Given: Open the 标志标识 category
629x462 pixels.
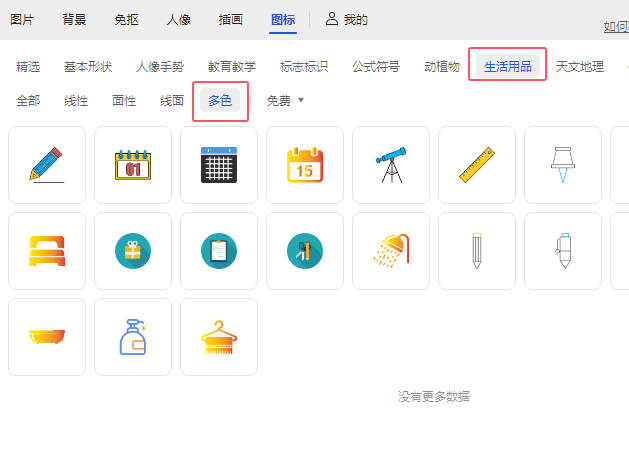Looking at the screenshot, I should 304,67.
